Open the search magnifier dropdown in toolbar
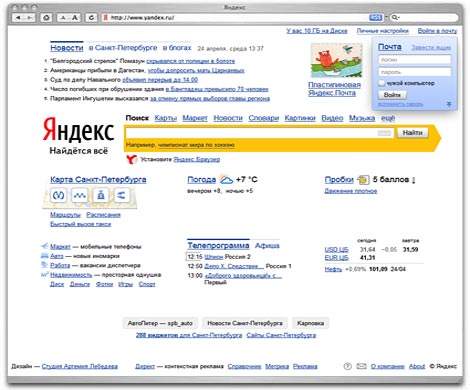Viewport: 470px width, 390px height. (395, 17)
